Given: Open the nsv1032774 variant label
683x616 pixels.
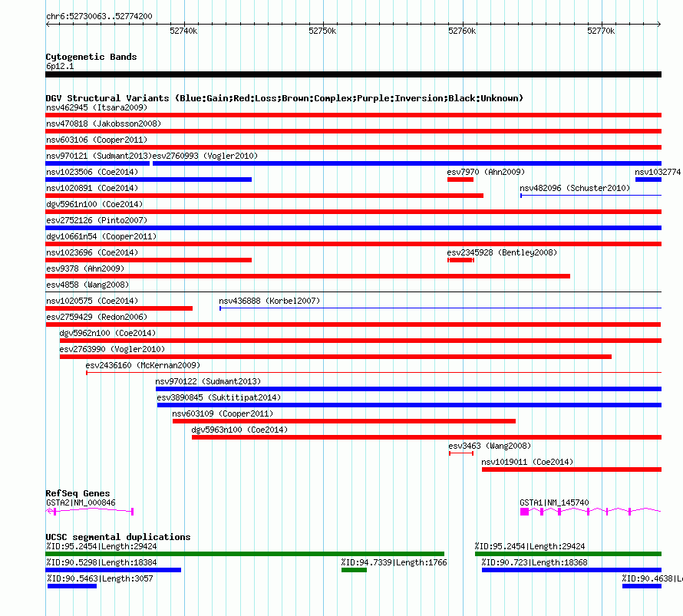Looking at the screenshot, I should (658, 172).
